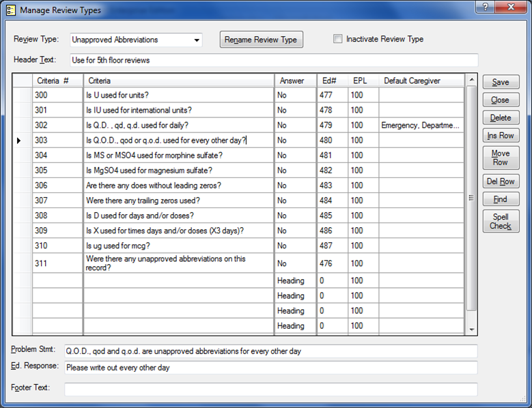Click the EPL column header

363,81
